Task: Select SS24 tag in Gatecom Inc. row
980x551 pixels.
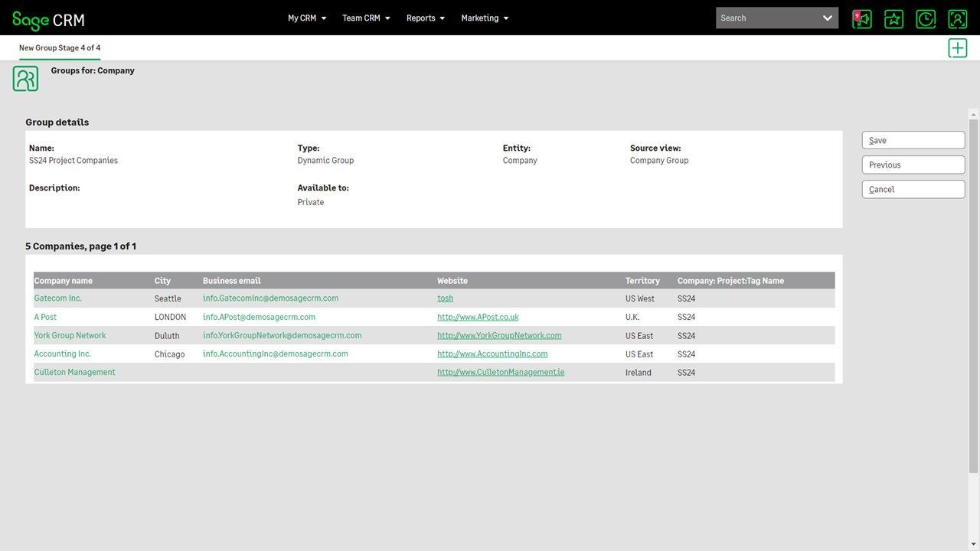Action: pos(686,298)
